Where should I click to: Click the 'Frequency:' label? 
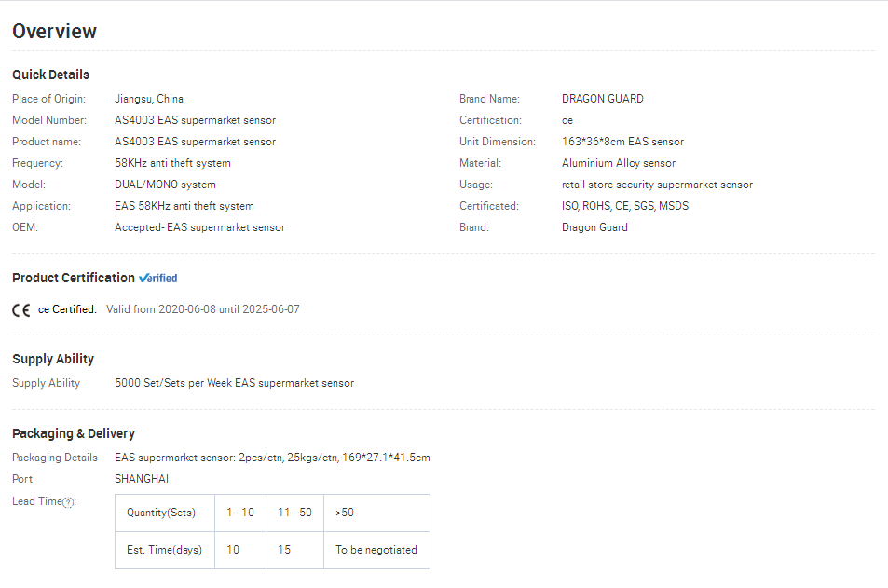click(38, 163)
